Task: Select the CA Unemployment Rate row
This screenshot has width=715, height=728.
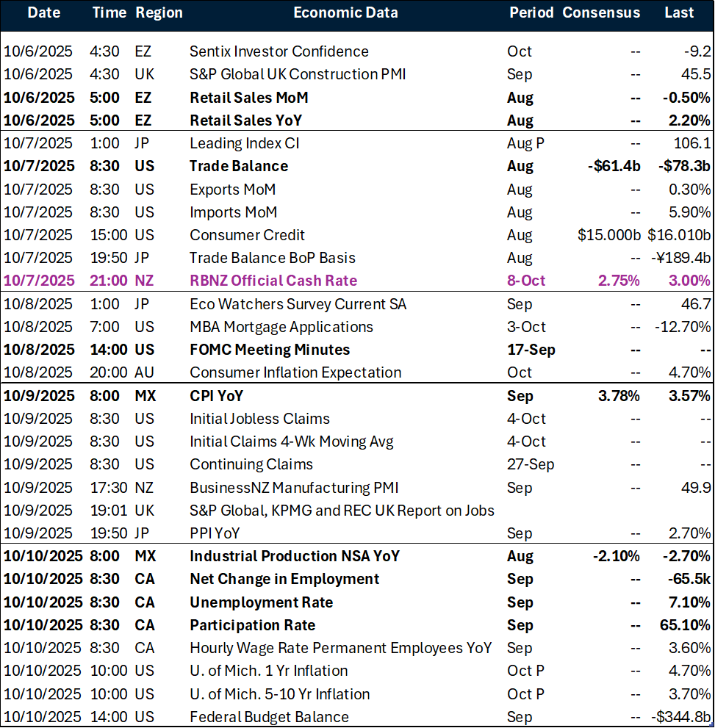Action: click(x=259, y=602)
